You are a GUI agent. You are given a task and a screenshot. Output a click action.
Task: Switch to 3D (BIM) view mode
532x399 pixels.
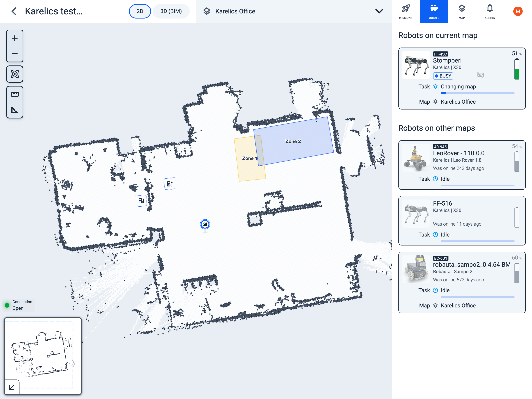[x=171, y=11]
